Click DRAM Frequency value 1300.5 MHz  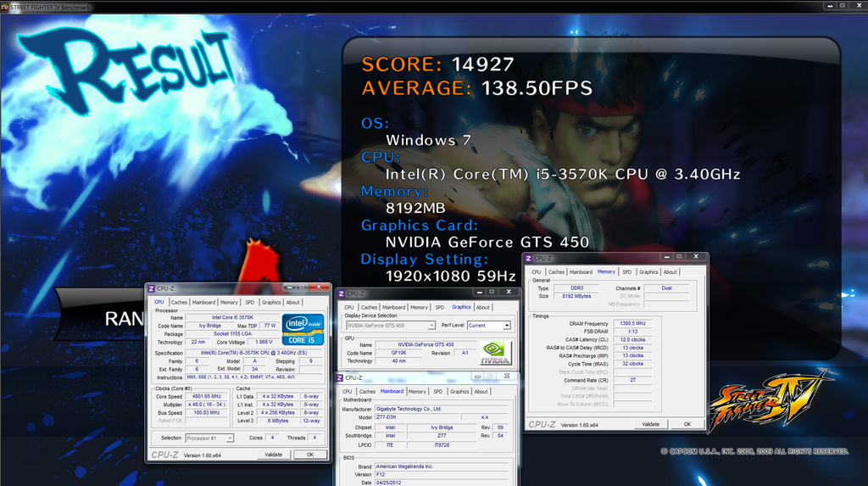[632, 324]
